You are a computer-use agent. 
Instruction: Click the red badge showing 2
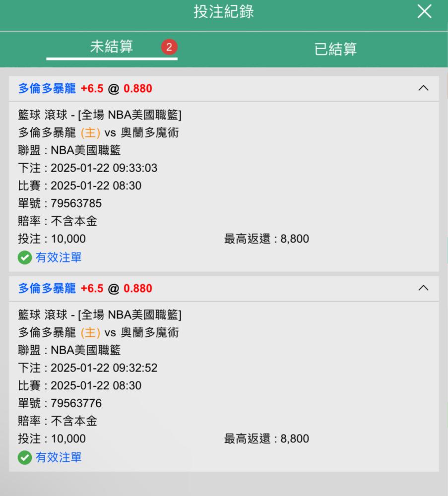(x=169, y=47)
